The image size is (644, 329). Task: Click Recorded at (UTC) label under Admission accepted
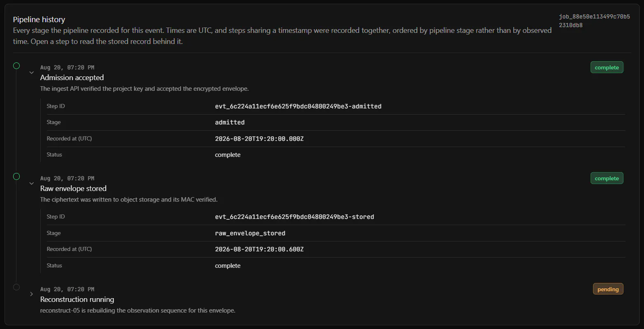69,138
